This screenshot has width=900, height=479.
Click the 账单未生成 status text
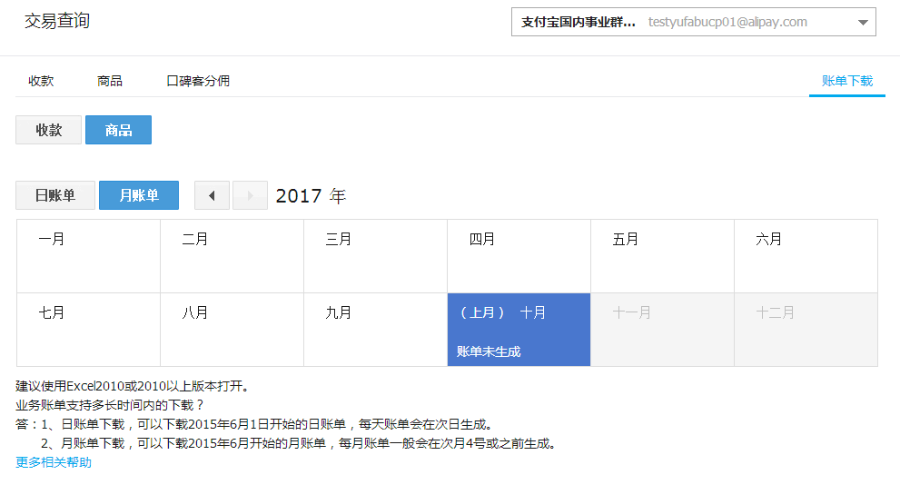click(488, 352)
